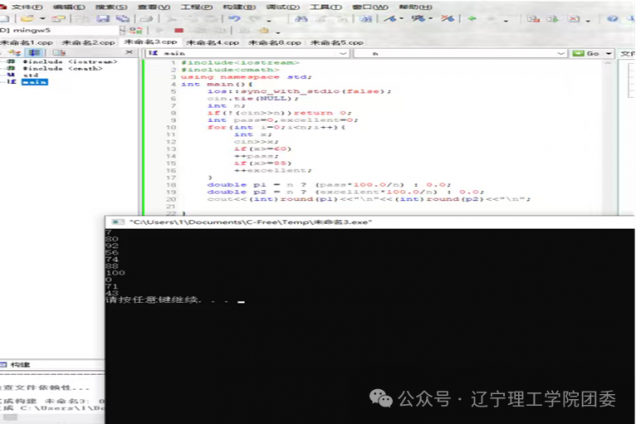
Task: Click the Clear Bookmarks crossed-flag icon
Action: pos(447,19)
